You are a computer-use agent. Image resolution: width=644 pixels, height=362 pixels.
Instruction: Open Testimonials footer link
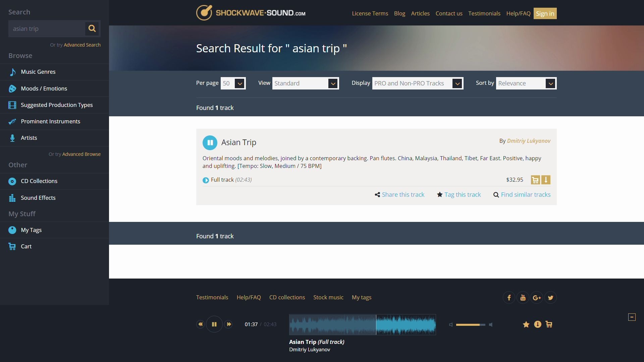click(212, 297)
